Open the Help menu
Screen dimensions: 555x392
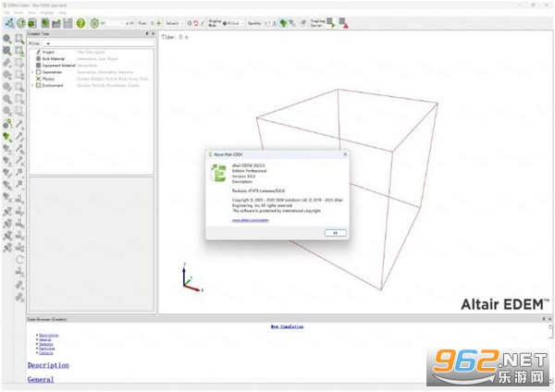(62, 12)
